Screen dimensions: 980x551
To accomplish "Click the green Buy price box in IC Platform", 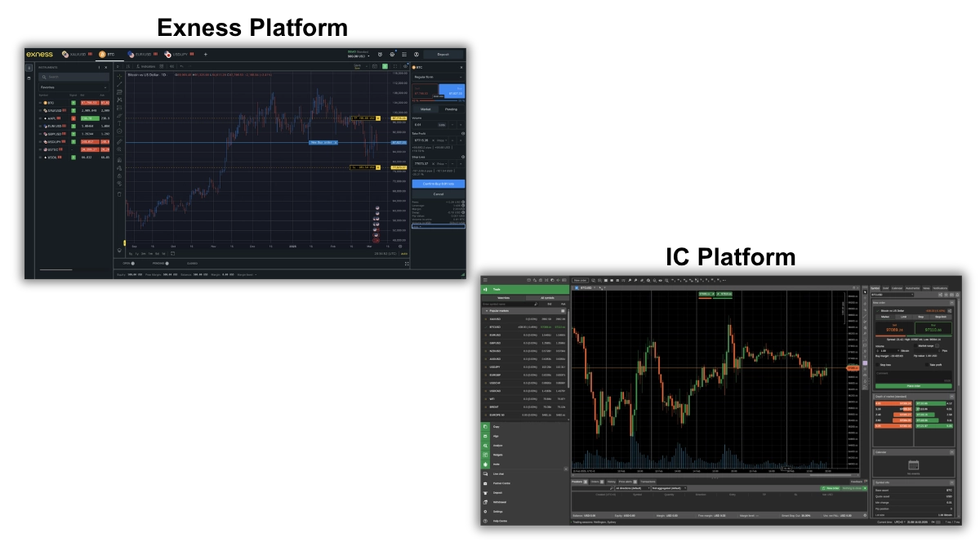I will point(933,328).
